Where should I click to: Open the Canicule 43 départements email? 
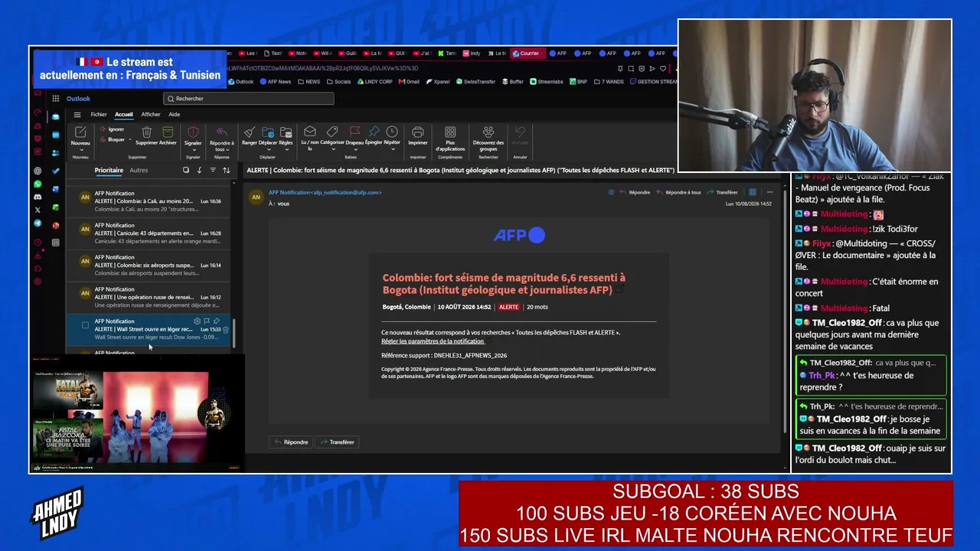[149, 233]
